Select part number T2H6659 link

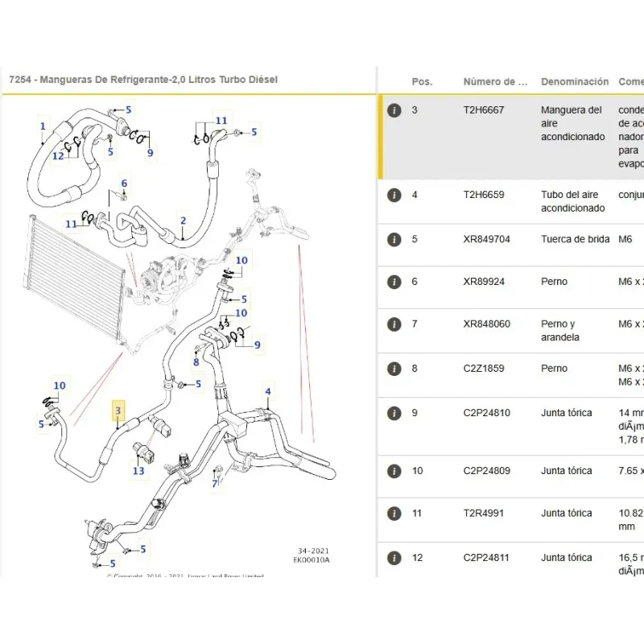483,195
